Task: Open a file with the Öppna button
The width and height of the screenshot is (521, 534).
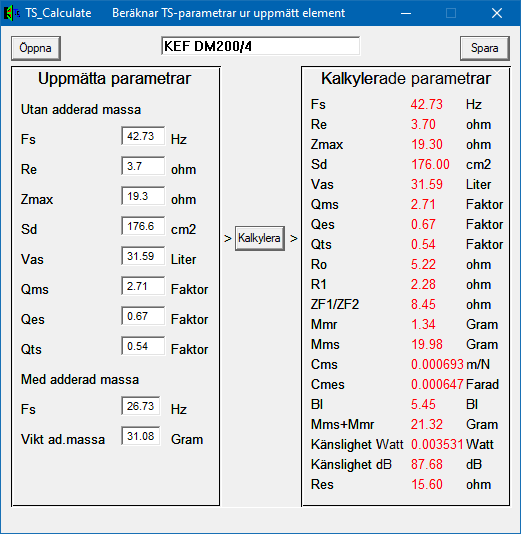Action: (36, 48)
